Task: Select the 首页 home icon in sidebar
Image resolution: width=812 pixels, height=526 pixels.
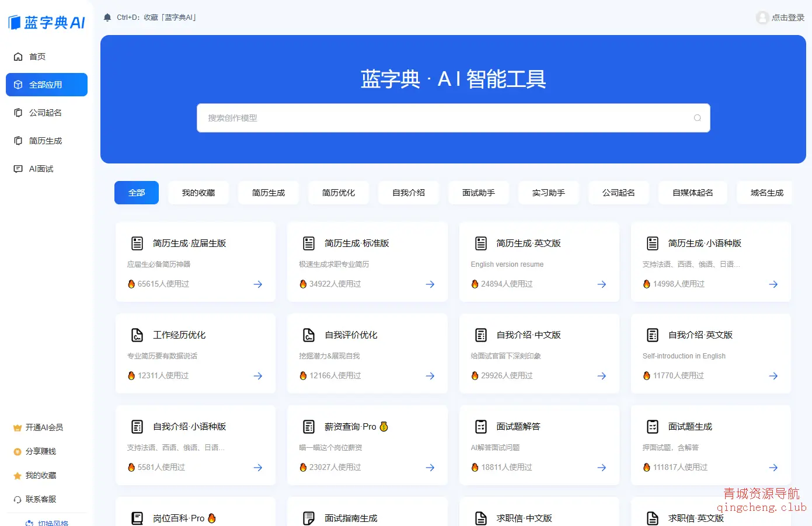Action: [18, 56]
